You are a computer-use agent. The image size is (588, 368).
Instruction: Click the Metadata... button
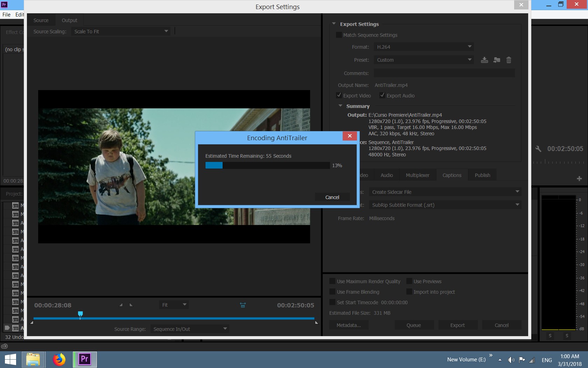[349, 325]
